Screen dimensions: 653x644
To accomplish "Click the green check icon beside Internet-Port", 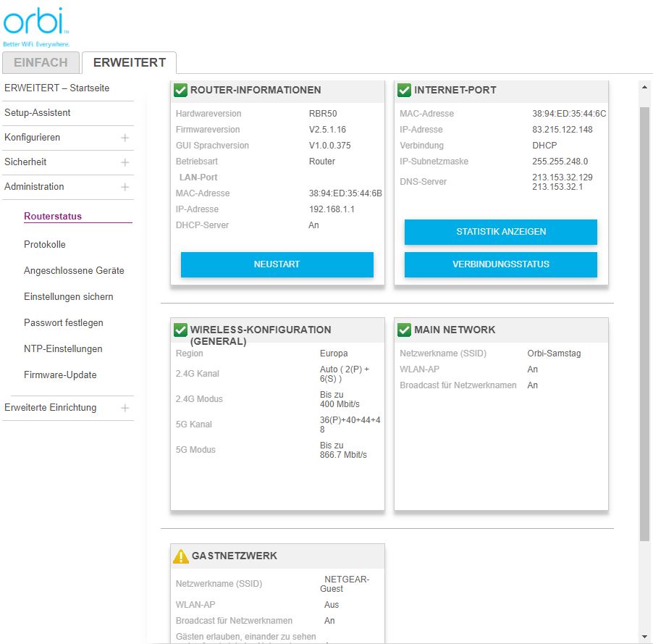I will 404,90.
